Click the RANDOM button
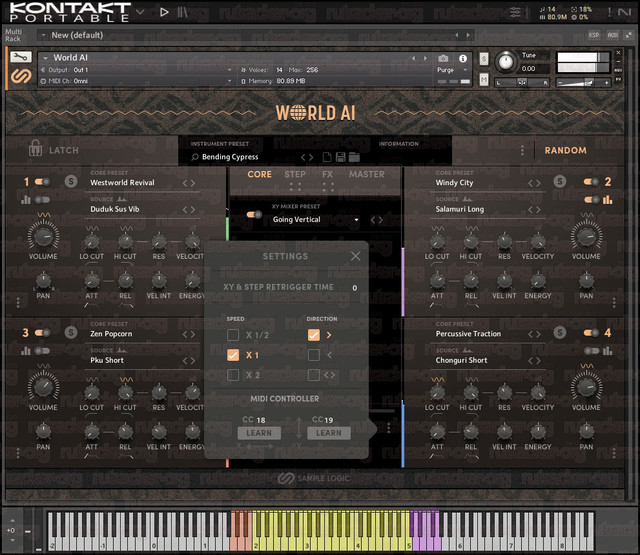Image resolution: width=640 pixels, height=555 pixels. (565, 150)
